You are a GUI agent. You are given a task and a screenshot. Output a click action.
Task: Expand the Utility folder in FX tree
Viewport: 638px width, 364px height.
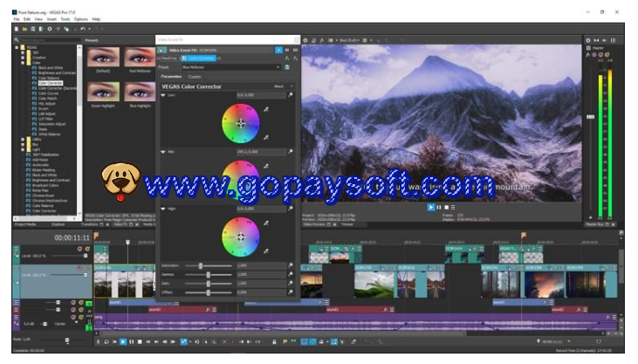[x=23, y=140]
